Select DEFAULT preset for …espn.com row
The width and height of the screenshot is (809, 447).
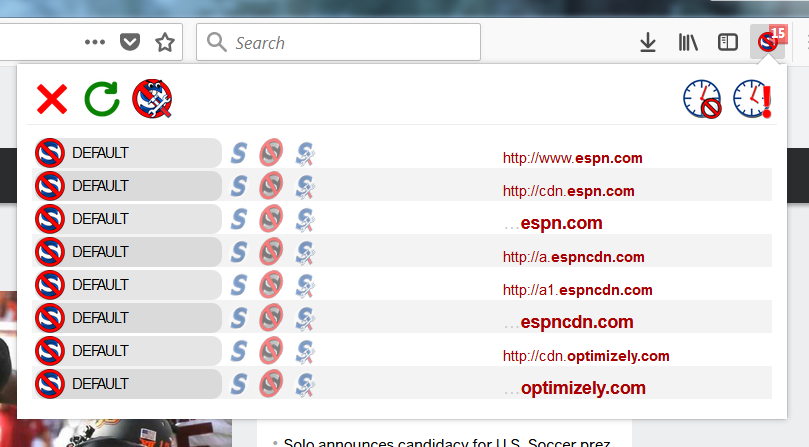[127, 219]
